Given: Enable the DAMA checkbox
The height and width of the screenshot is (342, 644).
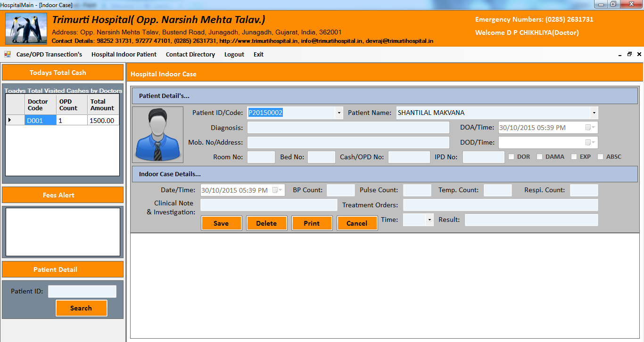Looking at the screenshot, I should (540, 157).
